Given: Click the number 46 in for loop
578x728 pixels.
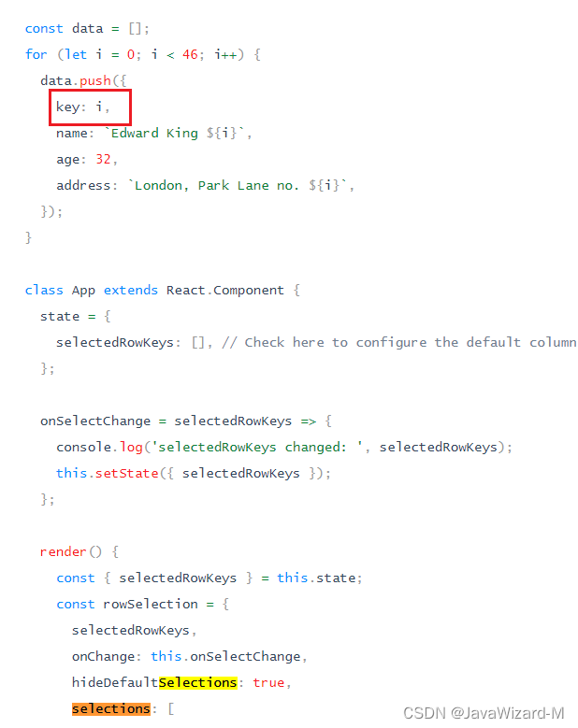Looking at the screenshot, I should tap(190, 55).
